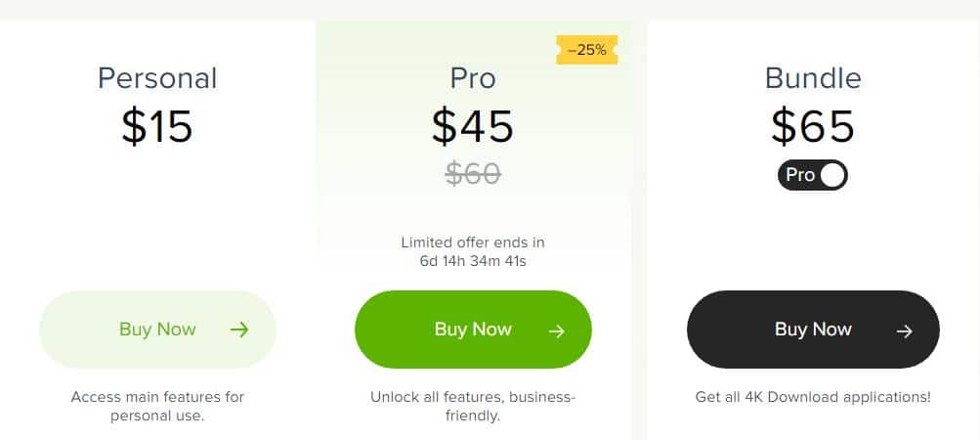Click the arrow icon on the black Buy Now
The image size is (980, 440).
(905, 331)
